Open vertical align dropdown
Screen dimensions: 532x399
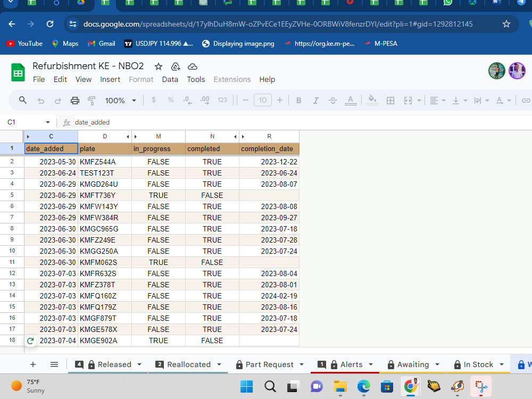pyautogui.click(x=460, y=101)
